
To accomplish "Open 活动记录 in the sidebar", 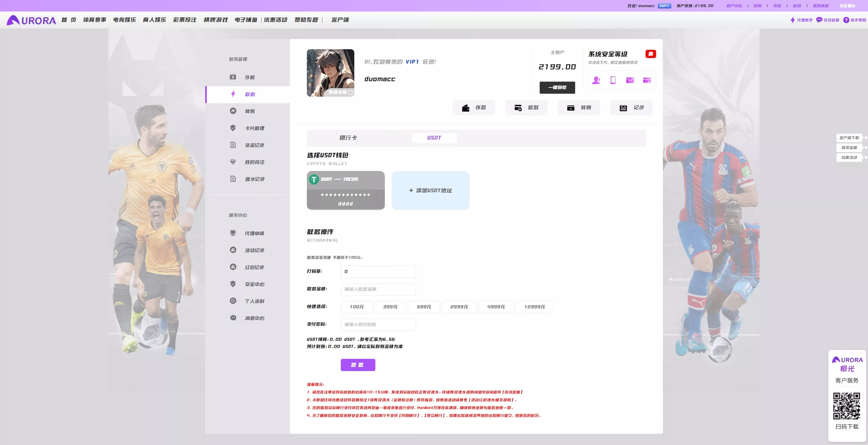I will tap(248, 250).
